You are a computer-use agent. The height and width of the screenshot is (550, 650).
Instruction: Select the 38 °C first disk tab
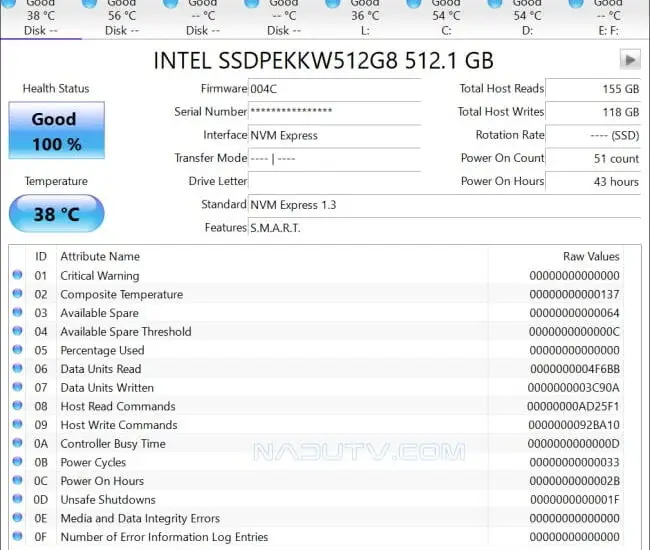[x=41, y=19]
